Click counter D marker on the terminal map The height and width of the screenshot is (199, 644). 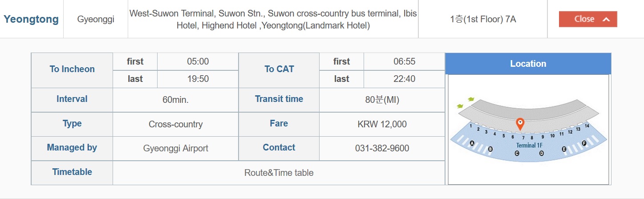click(542, 154)
